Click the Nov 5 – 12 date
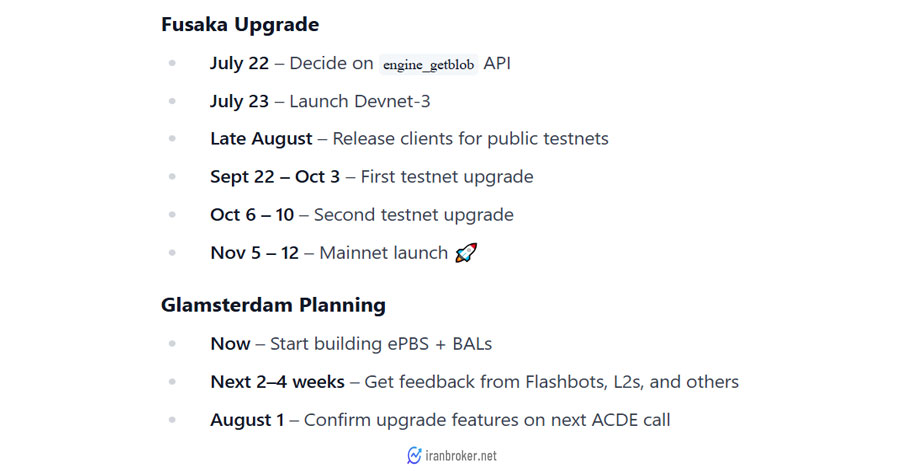Viewport: 900px width, 471px height. [254, 253]
